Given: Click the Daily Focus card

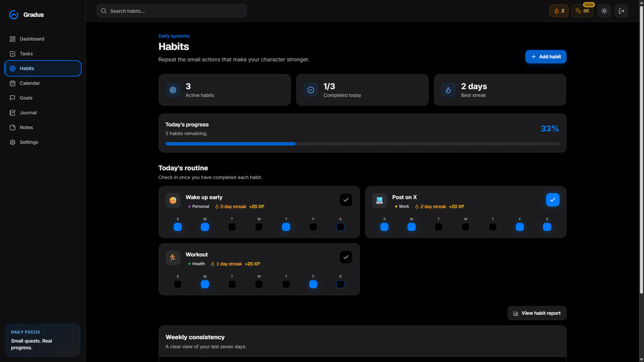Looking at the screenshot, I should click(43, 340).
